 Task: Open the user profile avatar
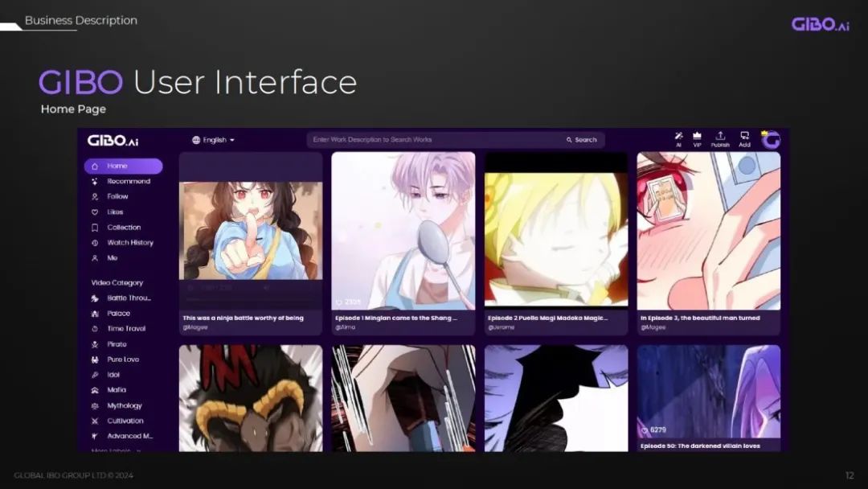pyautogui.click(x=771, y=139)
